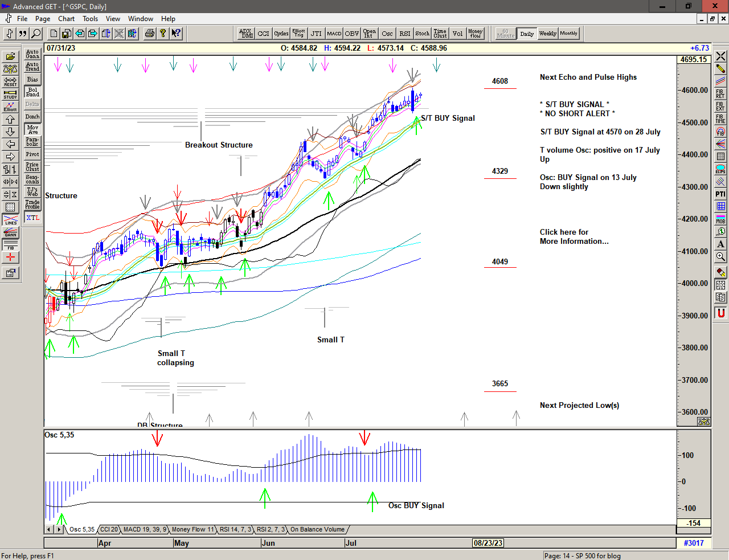This screenshot has width=729, height=560.
Task: Select the ELIPS ellipse tool
Action: click(720, 169)
